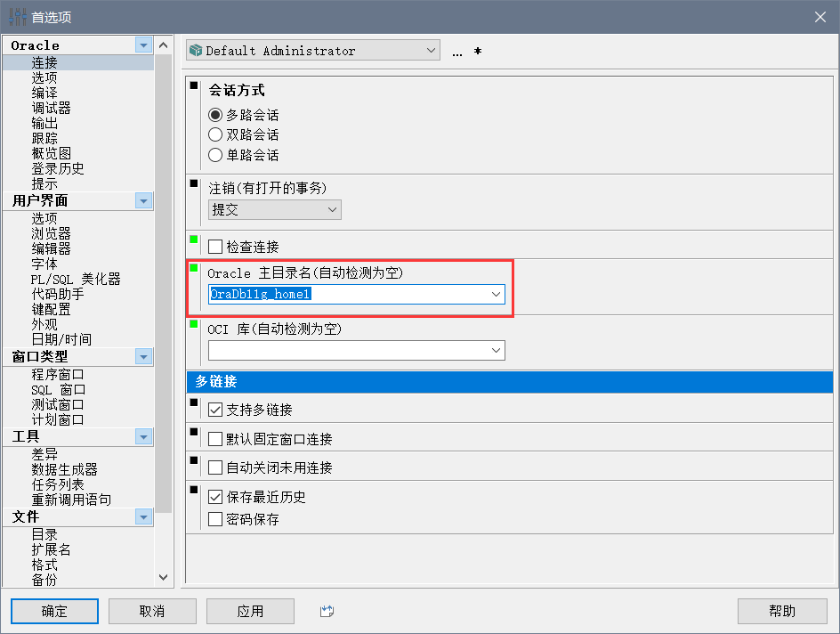This screenshot has height=634, width=840.
Task: Click the 多链接 section header
Action: 510,382
